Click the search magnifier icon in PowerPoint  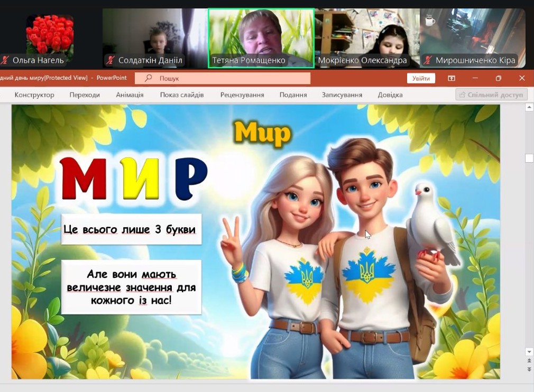click(149, 78)
